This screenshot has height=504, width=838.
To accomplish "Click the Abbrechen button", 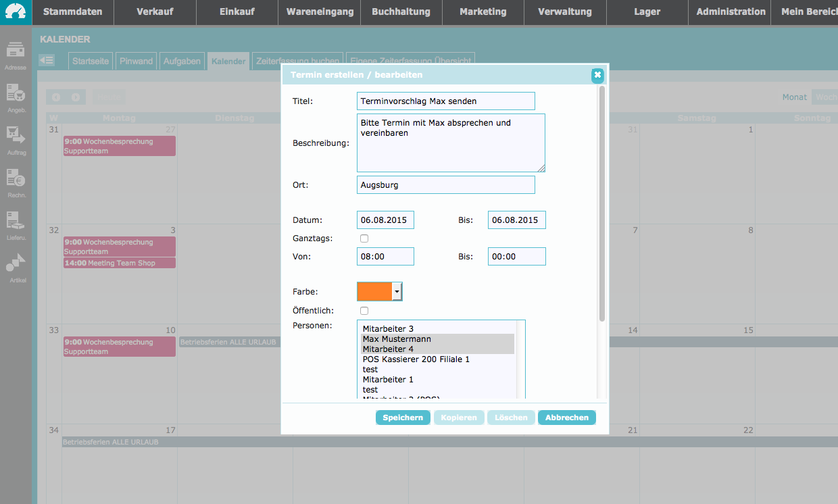I will tap(566, 418).
